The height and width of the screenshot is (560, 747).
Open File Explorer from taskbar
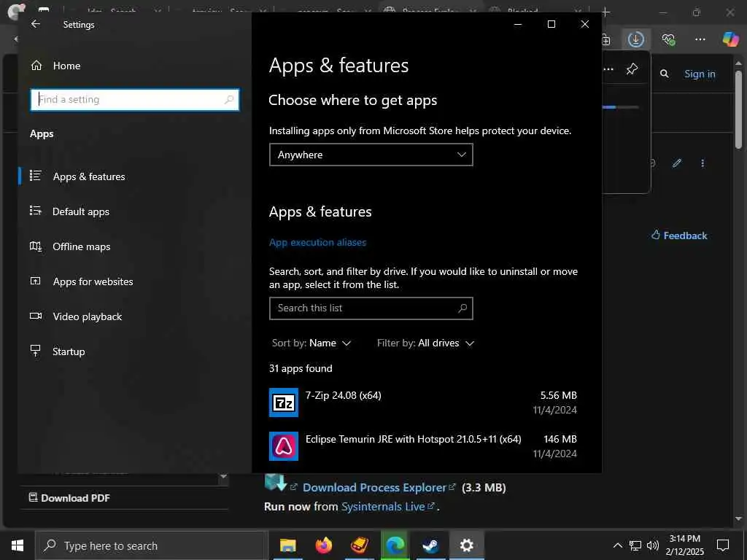tap(287, 545)
